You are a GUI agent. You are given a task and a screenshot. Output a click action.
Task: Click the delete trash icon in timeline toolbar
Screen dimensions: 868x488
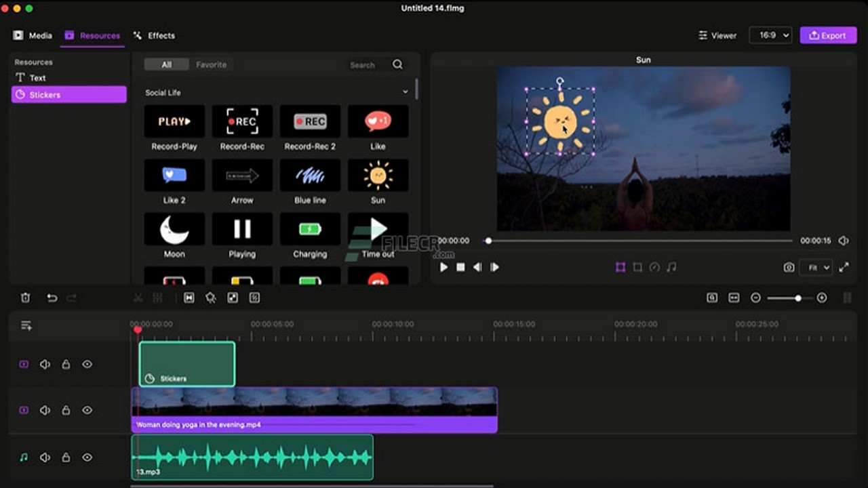(25, 298)
